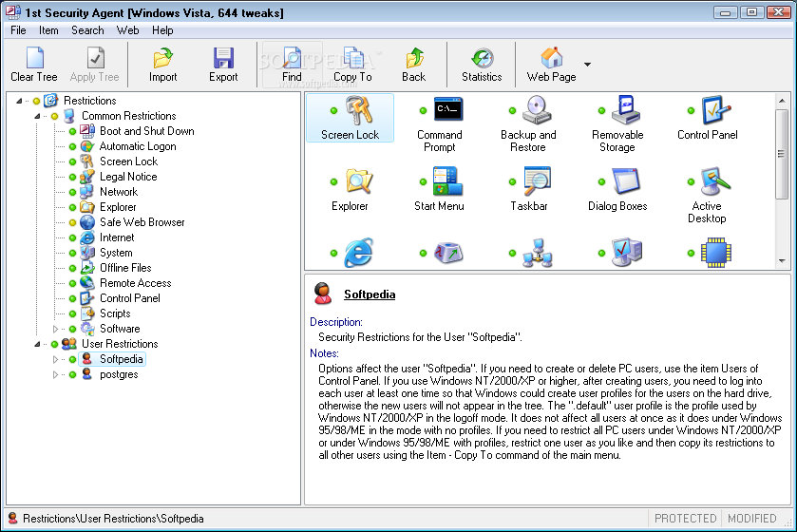Click the Internet Explorer icon in right panel
Screen dimensions: 797x532
[x=359, y=253]
